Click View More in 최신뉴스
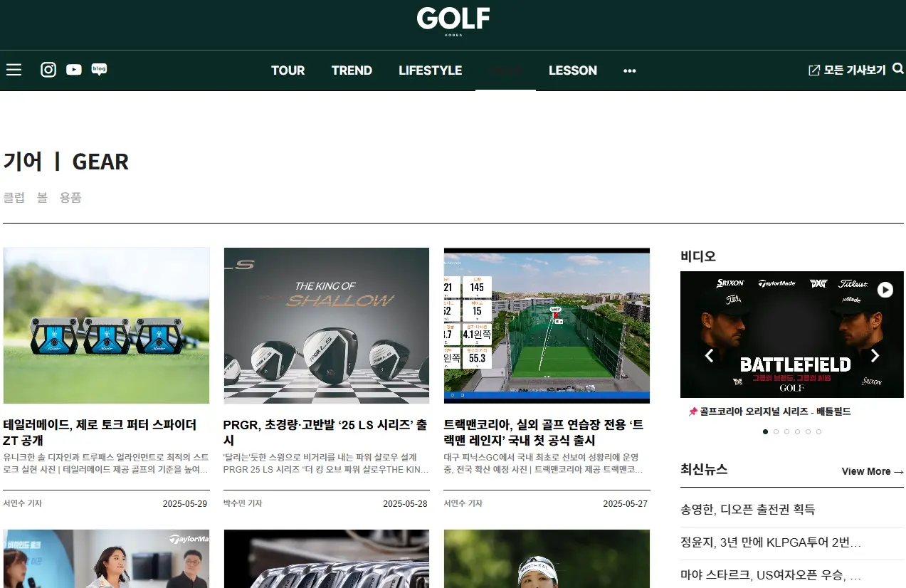Viewport: 906px width, 588px height. [x=873, y=471]
